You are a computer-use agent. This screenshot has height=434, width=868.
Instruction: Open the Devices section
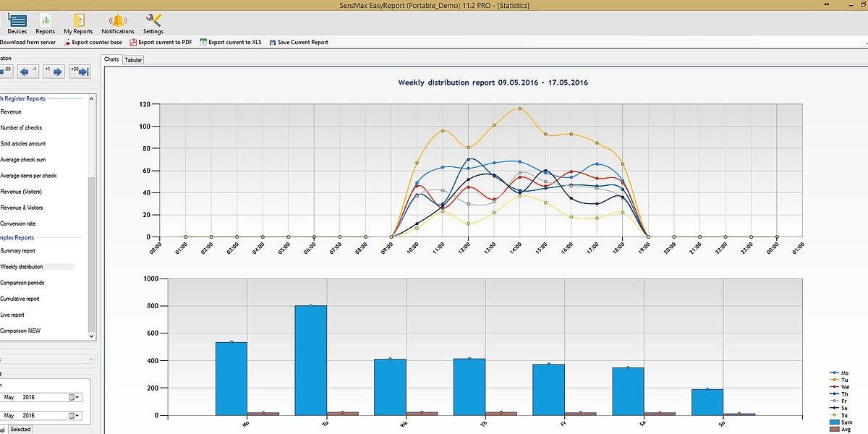tap(17, 23)
